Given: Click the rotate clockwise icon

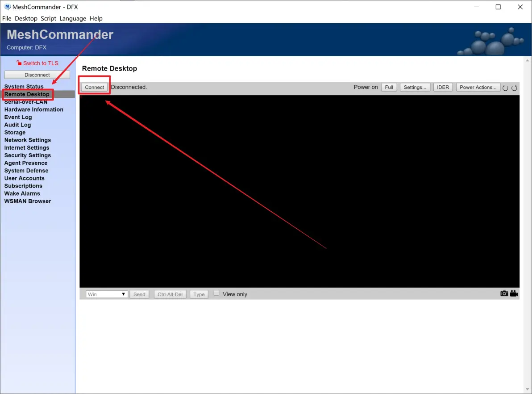Looking at the screenshot, I should point(514,88).
